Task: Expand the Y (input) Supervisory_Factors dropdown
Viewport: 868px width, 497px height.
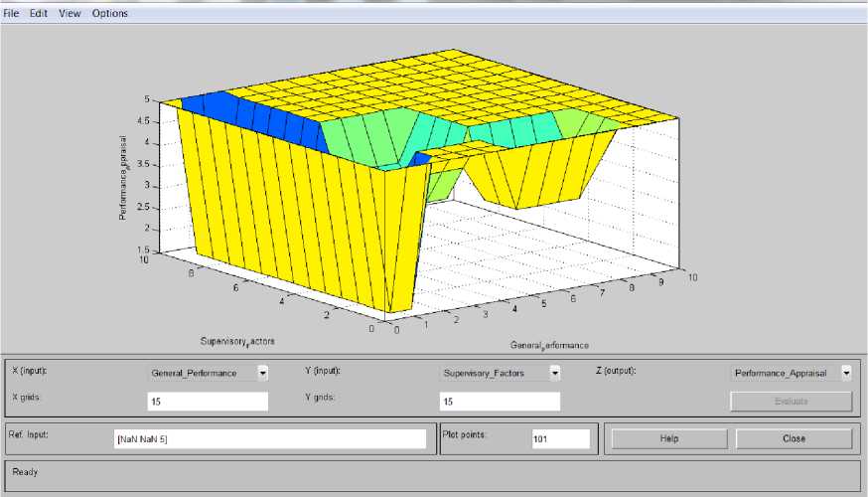Action: [555, 373]
